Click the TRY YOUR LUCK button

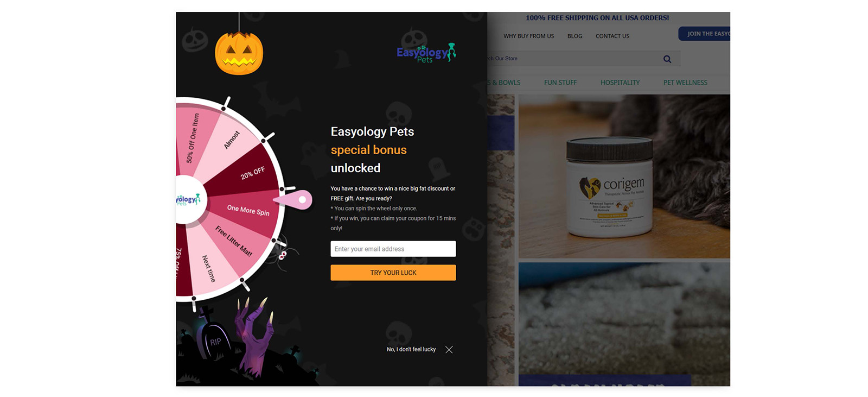click(x=393, y=273)
